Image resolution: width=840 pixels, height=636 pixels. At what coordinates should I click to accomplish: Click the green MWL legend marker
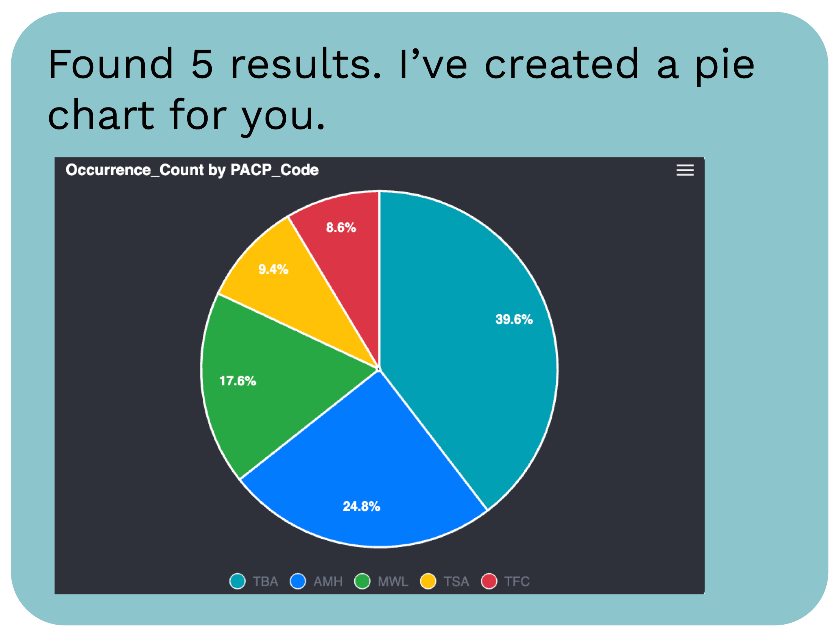click(x=362, y=581)
